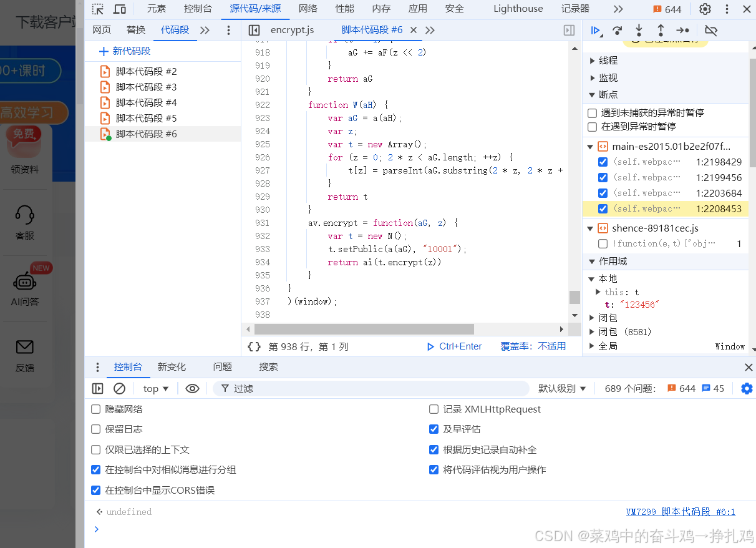
Task: Click the code editor vertical scrollbar
Action: [574, 297]
